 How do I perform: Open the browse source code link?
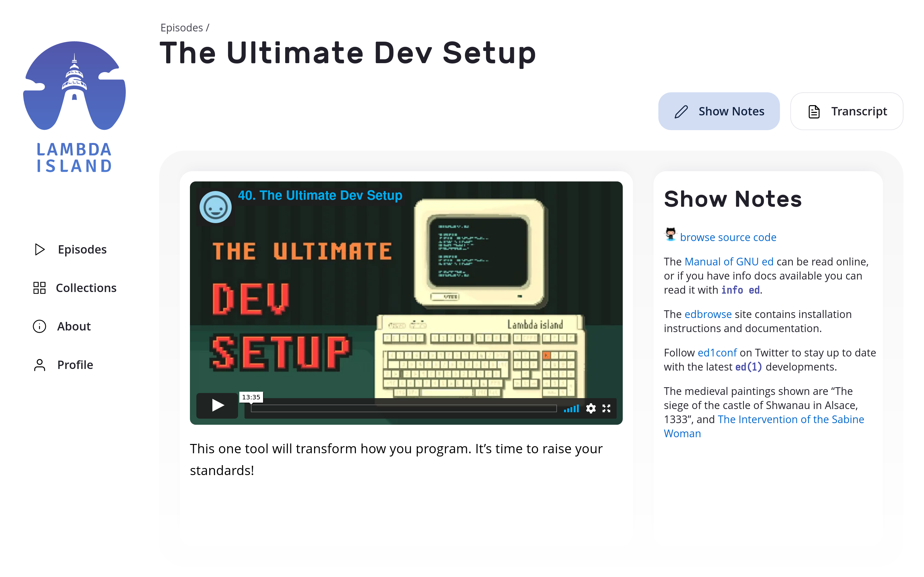(728, 237)
